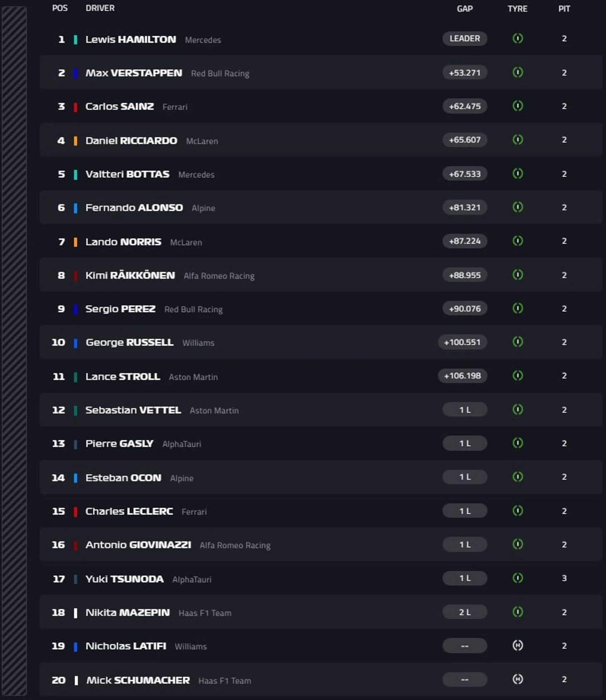This screenshot has height=700, width=606.
Task: Click Ferrari red team color bar for Leclerc
Action: (76, 512)
